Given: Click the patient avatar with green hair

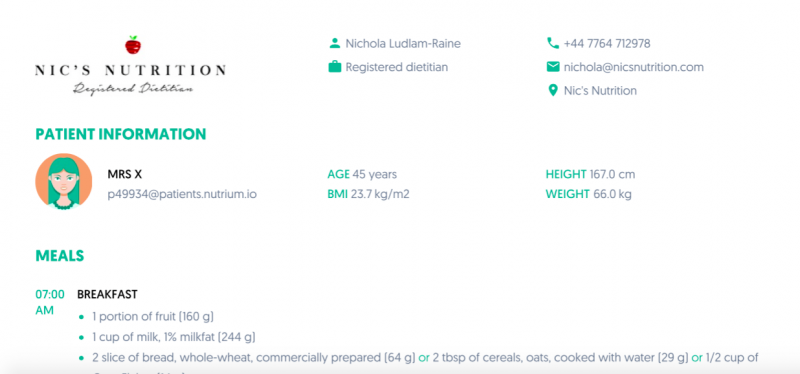Looking at the screenshot, I should (64, 182).
